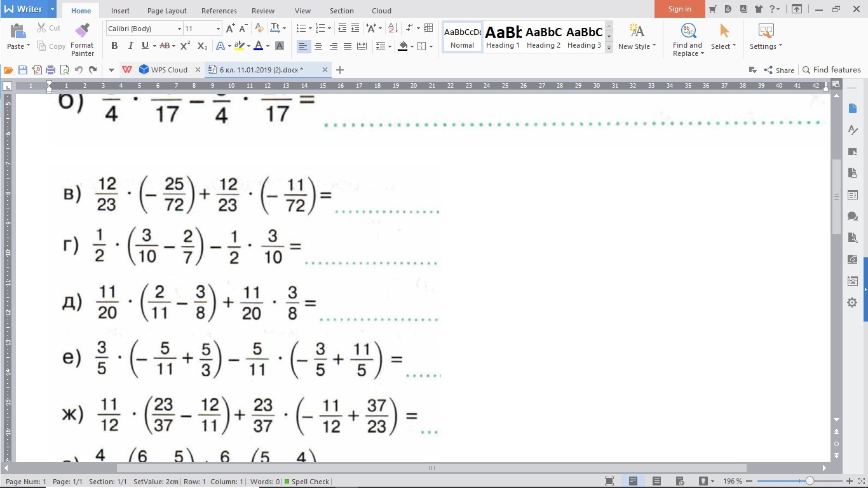The image size is (868, 488).
Task: Expand the font size dropdown
Action: (218, 29)
